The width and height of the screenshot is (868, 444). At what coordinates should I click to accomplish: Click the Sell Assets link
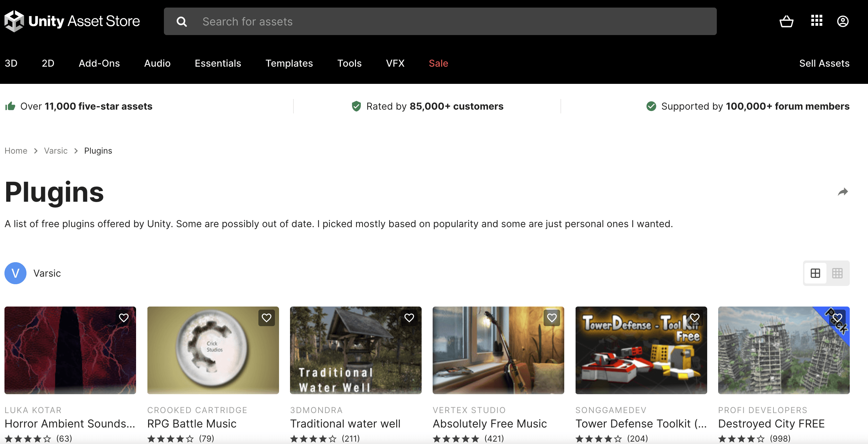[824, 63]
